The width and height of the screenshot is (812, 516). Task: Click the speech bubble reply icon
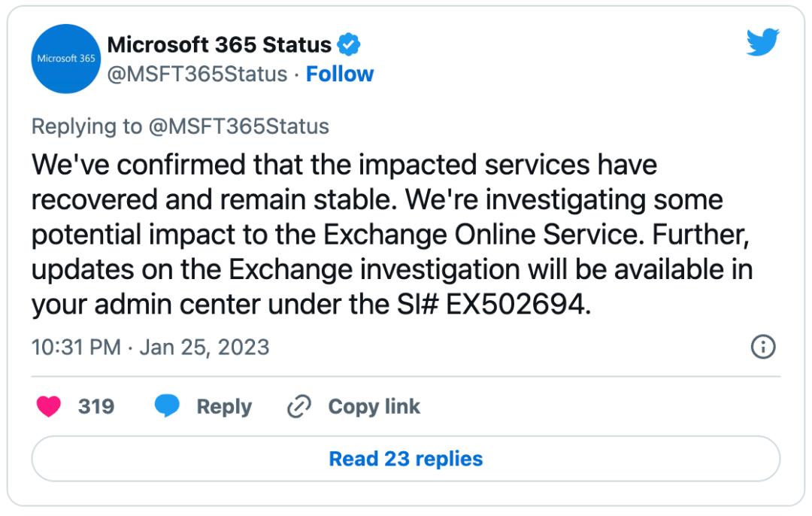(167, 406)
